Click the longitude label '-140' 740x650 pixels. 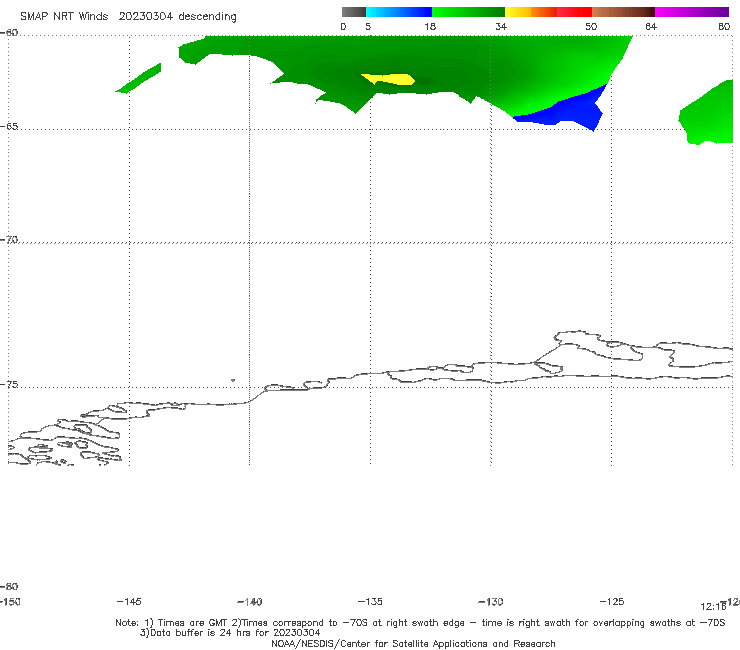pyautogui.click(x=250, y=601)
